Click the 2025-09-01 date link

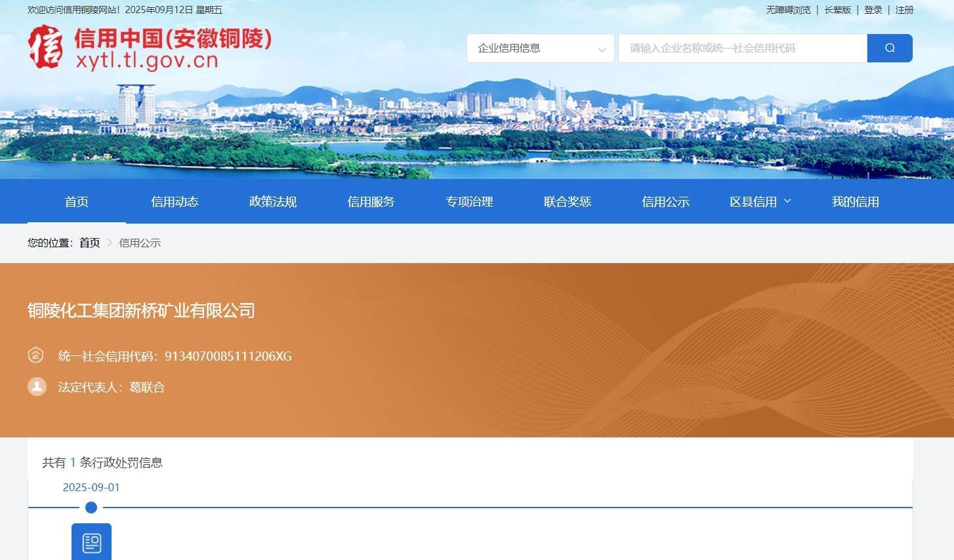pyautogui.click(x=91, y=487)
